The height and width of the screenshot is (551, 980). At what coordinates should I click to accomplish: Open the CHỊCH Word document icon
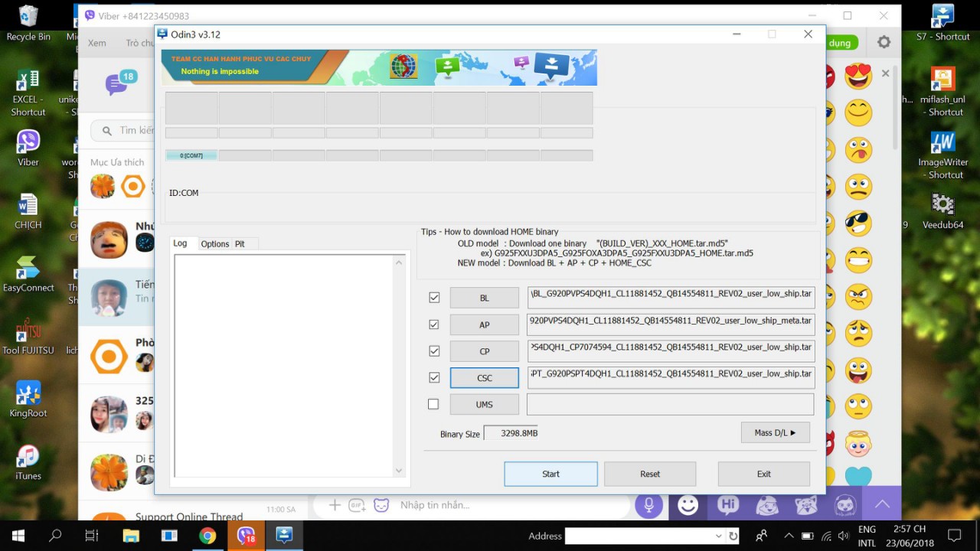pyautogui.click(x=28, y=211)
